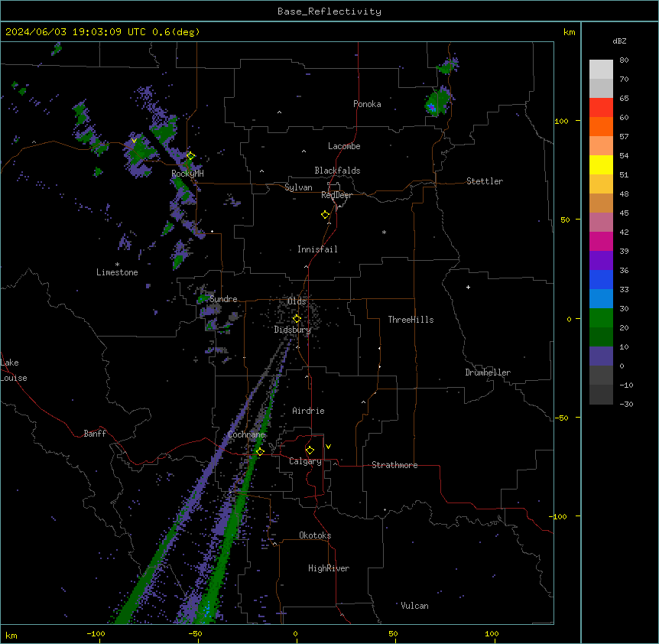659x644 pixels.
Task: Select the bright green legend swatch between 30 and 20
Action: point(601,318)
